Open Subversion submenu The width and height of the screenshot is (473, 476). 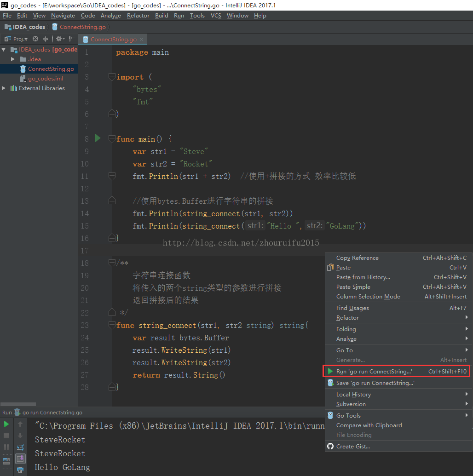[398, 404]
